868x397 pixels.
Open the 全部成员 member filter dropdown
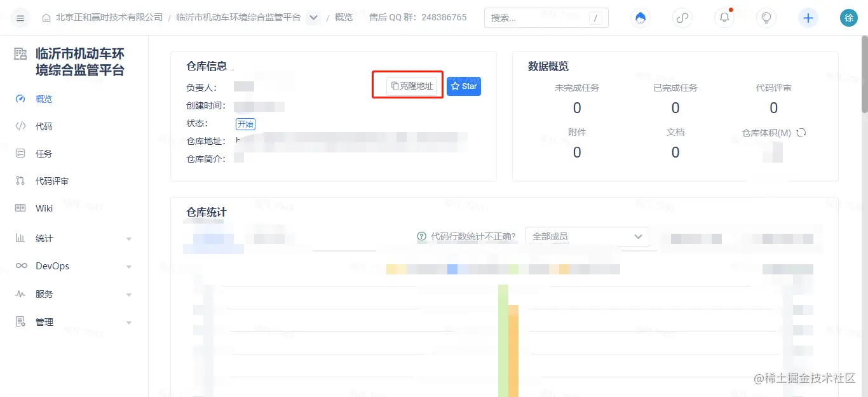point(587,236)
